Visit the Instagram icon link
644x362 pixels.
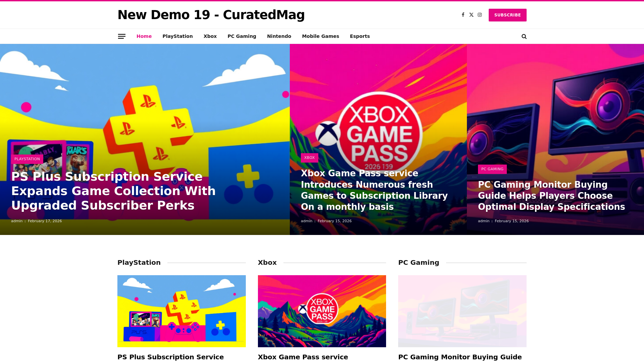tap(480, 15)
